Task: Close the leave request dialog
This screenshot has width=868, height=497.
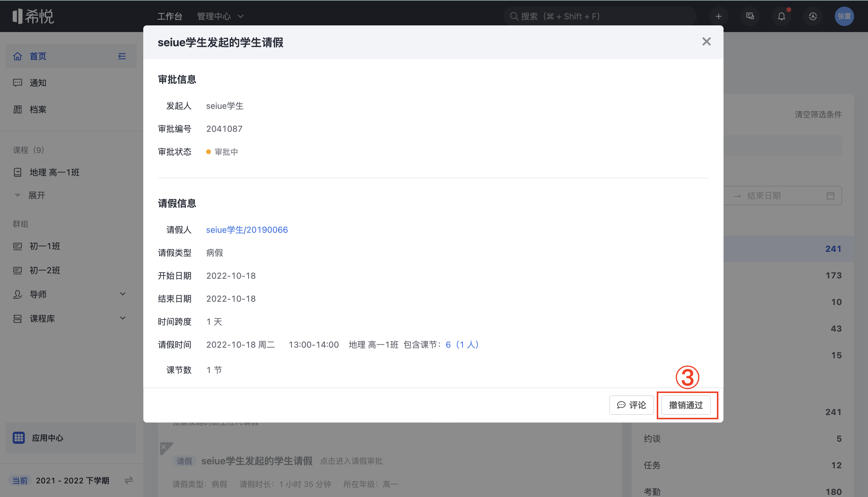Action: (706, 42)
